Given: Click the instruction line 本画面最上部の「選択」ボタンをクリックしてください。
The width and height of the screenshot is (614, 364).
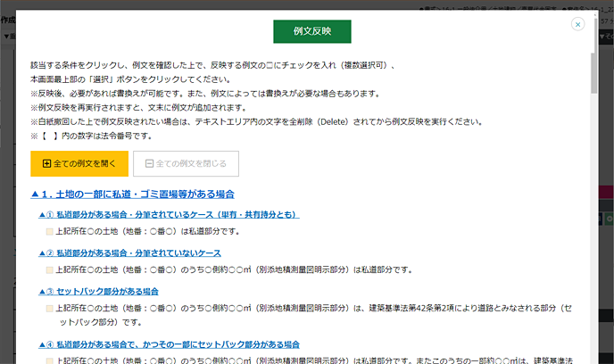Looking at the screenshot, I should (x=131, y=79).
